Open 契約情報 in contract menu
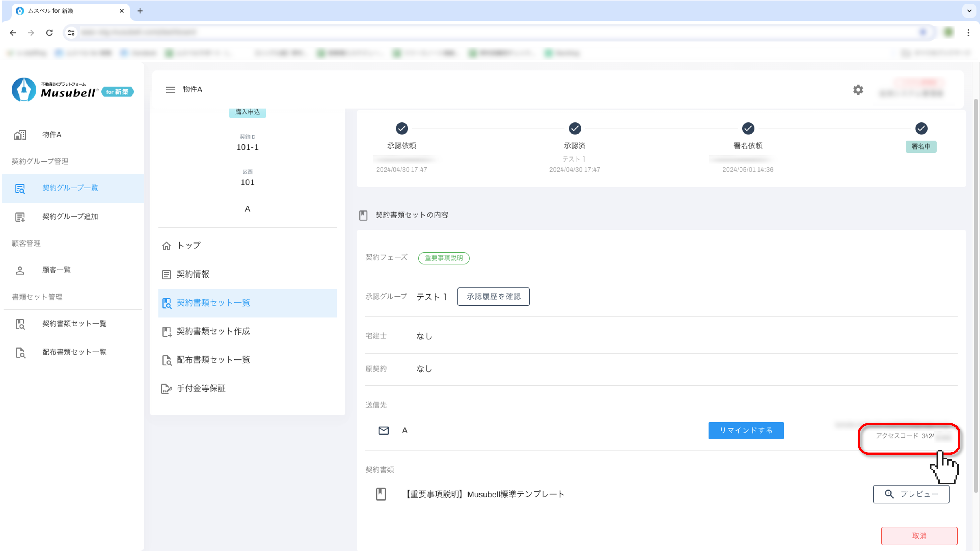Screen dimensions: 980x551 click(x=193, y=274)
